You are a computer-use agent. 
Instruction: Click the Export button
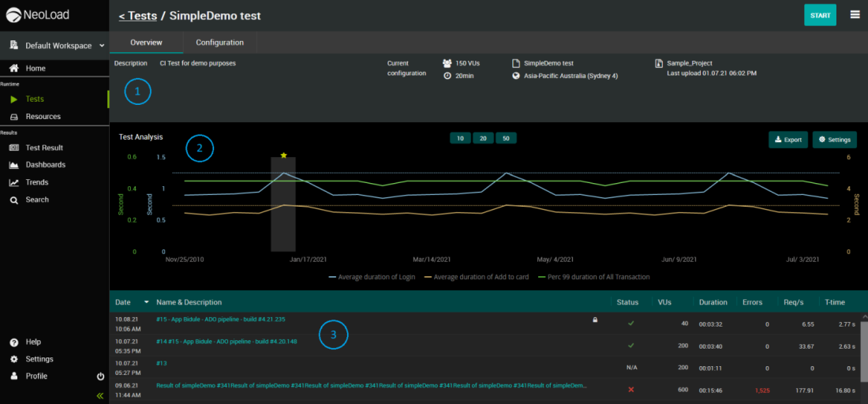pyautogui.click(x=788, y=140)
